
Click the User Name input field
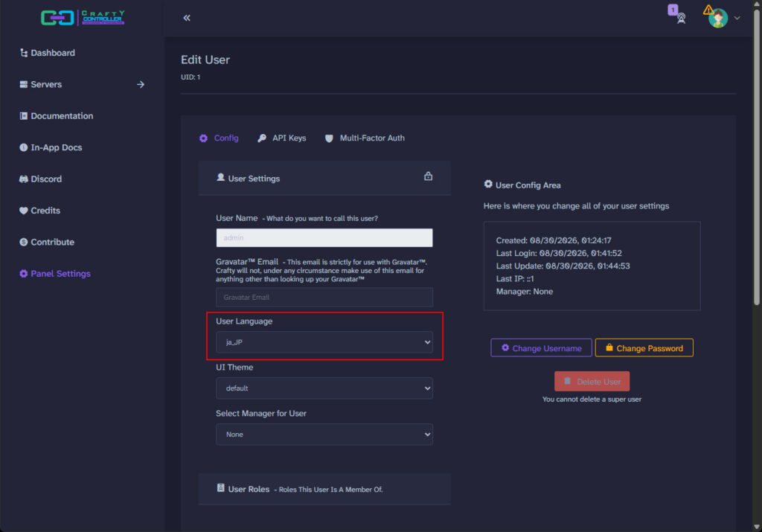(x=324, y=237)
